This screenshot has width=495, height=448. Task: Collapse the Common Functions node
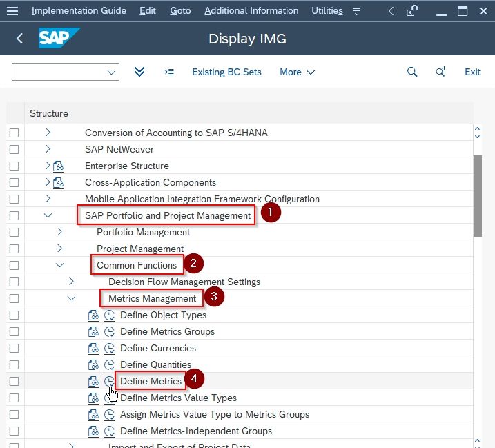click(x=59, y=265)
